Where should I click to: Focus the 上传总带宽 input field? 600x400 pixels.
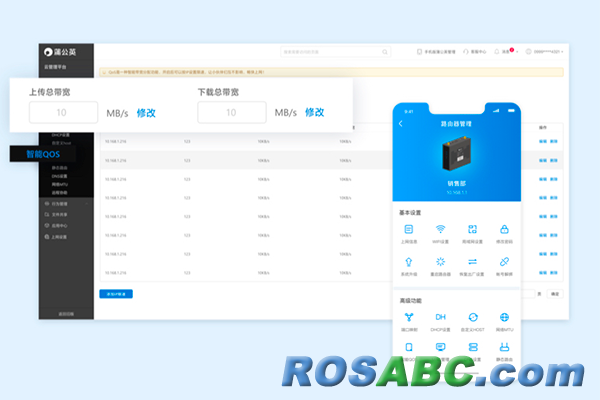tap(64, 113)
